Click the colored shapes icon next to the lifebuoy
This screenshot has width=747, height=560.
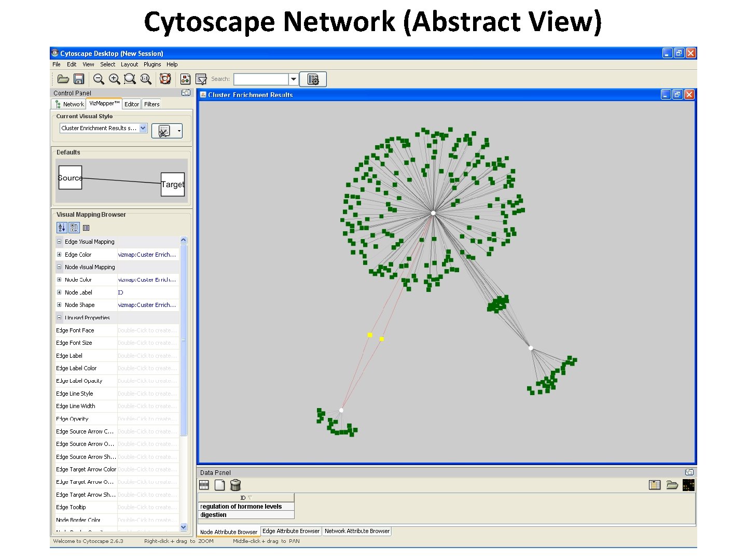click(185, 79)
